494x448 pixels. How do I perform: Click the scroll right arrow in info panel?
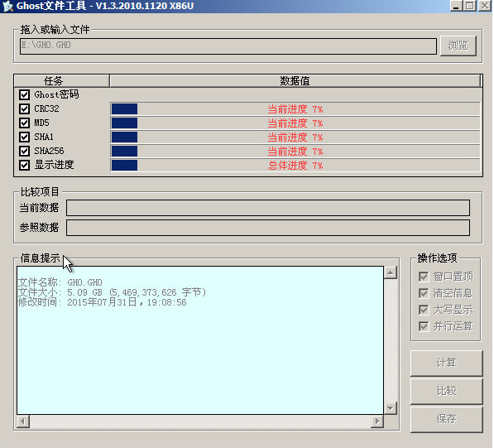click(x=377, y=421)
